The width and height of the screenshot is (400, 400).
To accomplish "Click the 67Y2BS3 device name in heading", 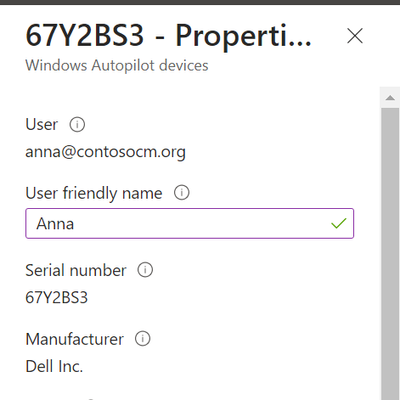I will point(85,35).
